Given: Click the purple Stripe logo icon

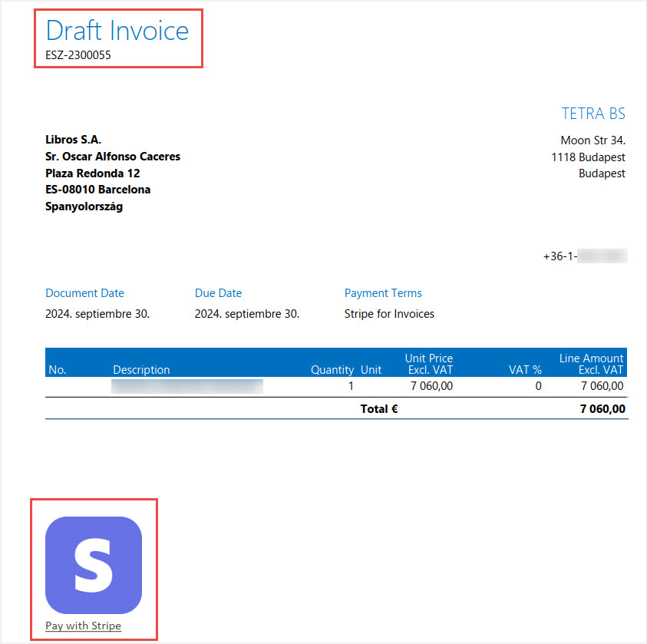Looking at the screenshot, I should [x=94, y=565].
